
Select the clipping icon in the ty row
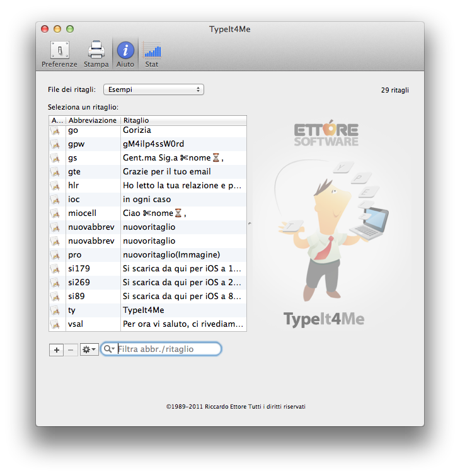coord(55,310)
